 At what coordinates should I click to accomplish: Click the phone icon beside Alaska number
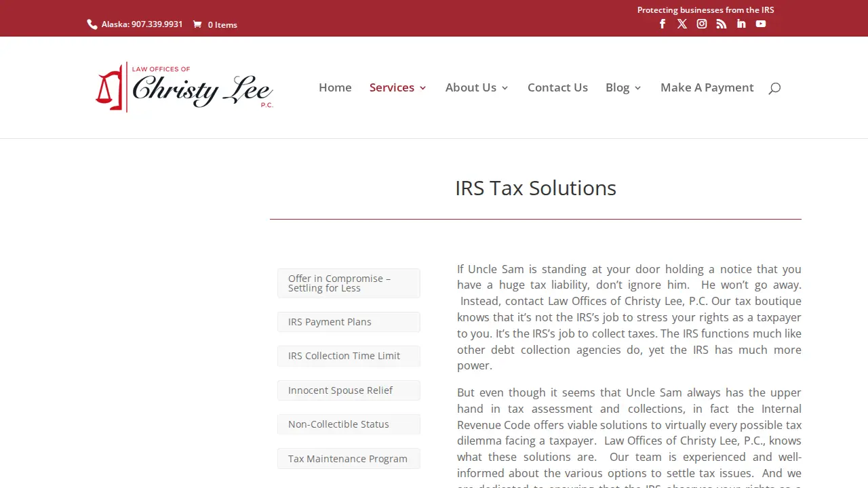(x=92, y=24)
